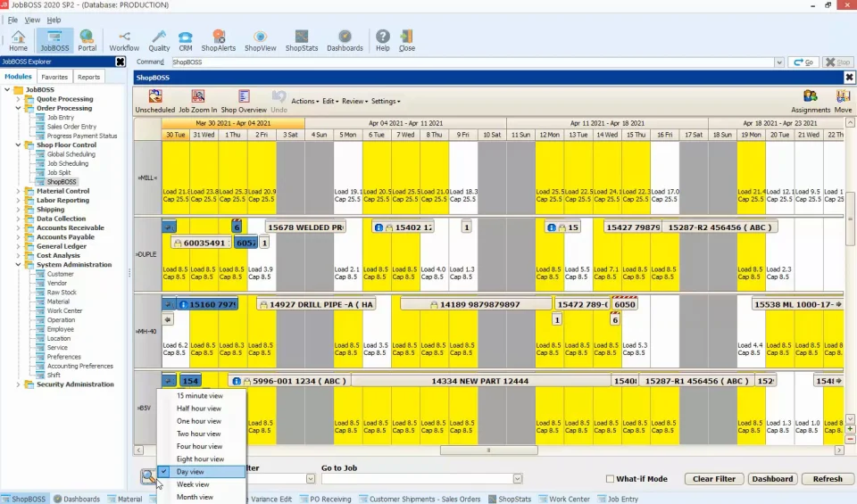Viewport: 857px width, 504px height.
Task: Open the Settings dropdown menu
Action: [386, 101]
